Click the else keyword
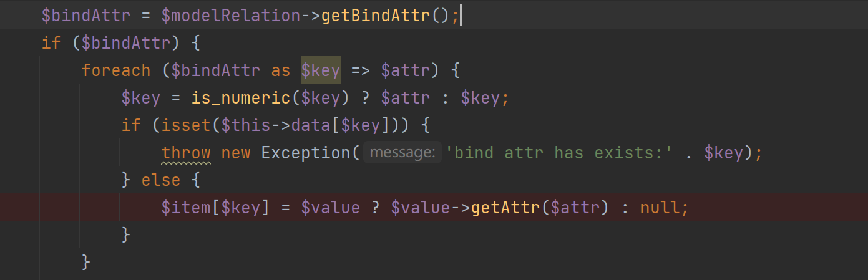This screenshot has height=280, width=868. (x=161, y=180)
